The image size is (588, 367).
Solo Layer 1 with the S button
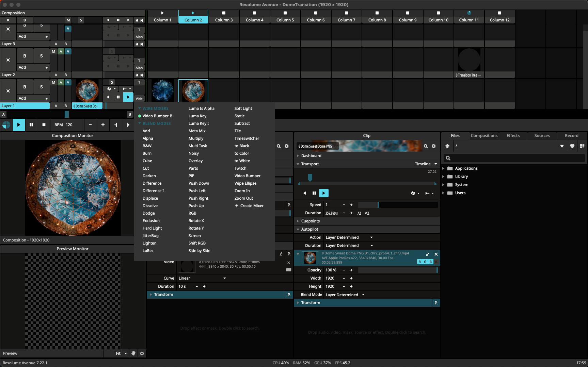coord(42,87)
